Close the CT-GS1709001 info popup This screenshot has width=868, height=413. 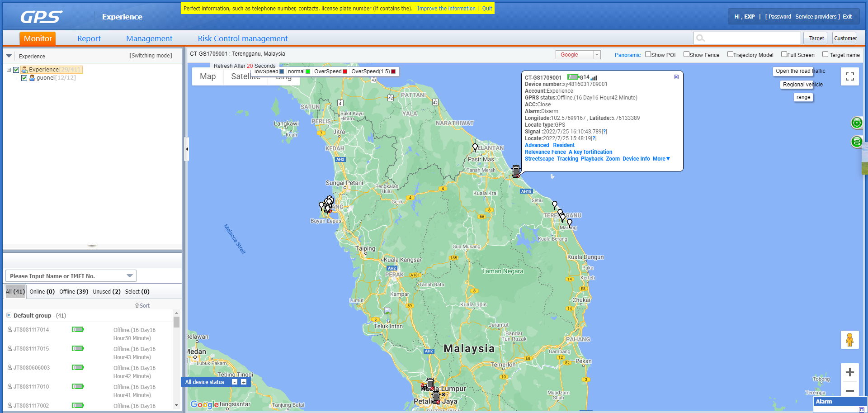[x=676, y=77]
